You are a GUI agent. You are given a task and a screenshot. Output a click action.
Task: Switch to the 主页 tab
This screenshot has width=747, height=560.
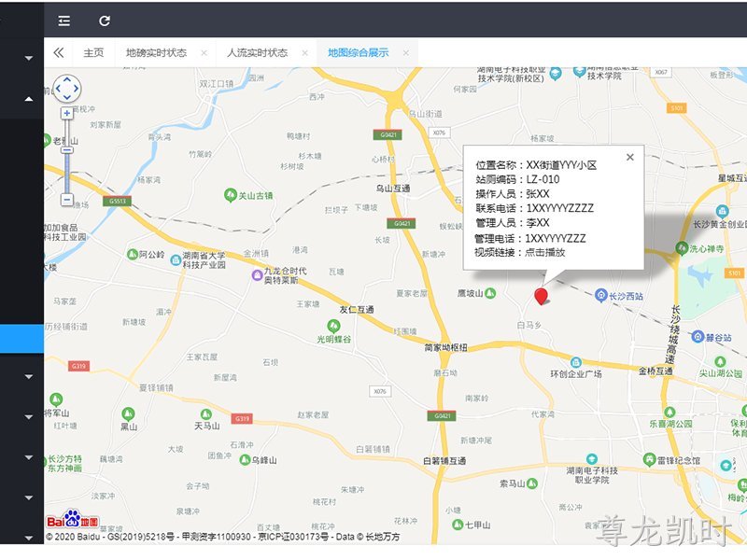(x=93, y=52)
